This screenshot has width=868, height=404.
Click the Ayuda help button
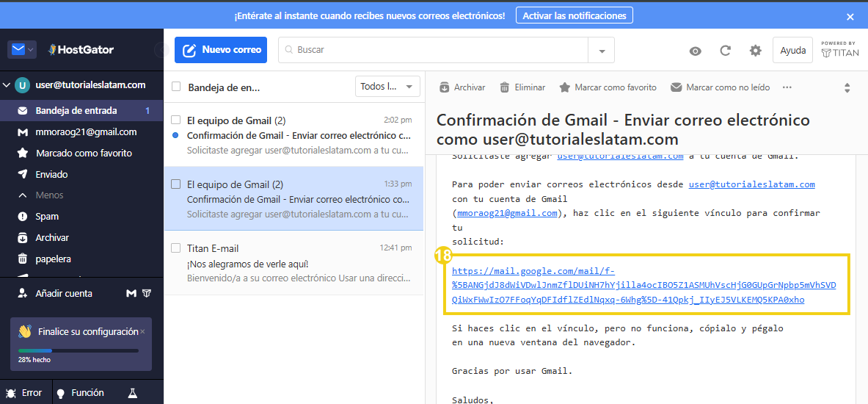(x=792, y=50)
